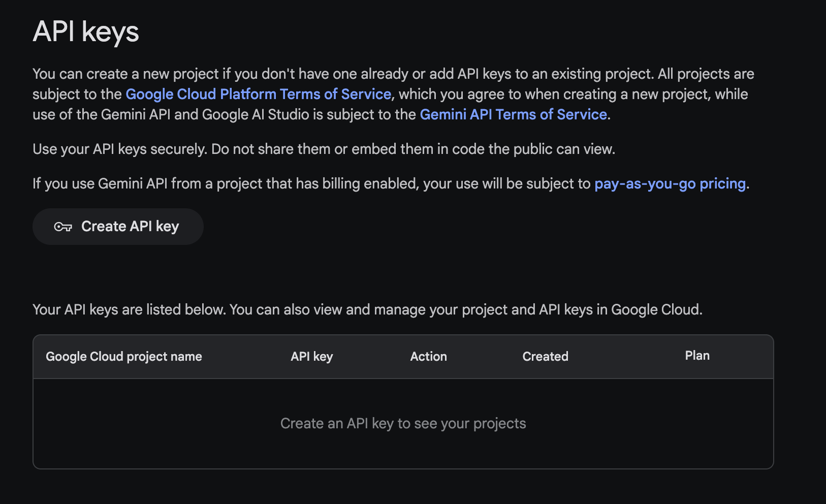
Task: Click the Action column header
Action: [429, 357]
